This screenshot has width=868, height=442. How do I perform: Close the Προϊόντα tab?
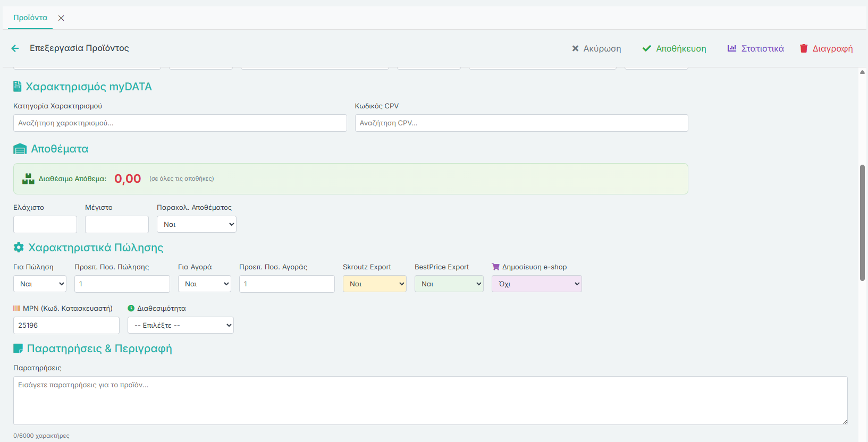(x=61, y=18)
